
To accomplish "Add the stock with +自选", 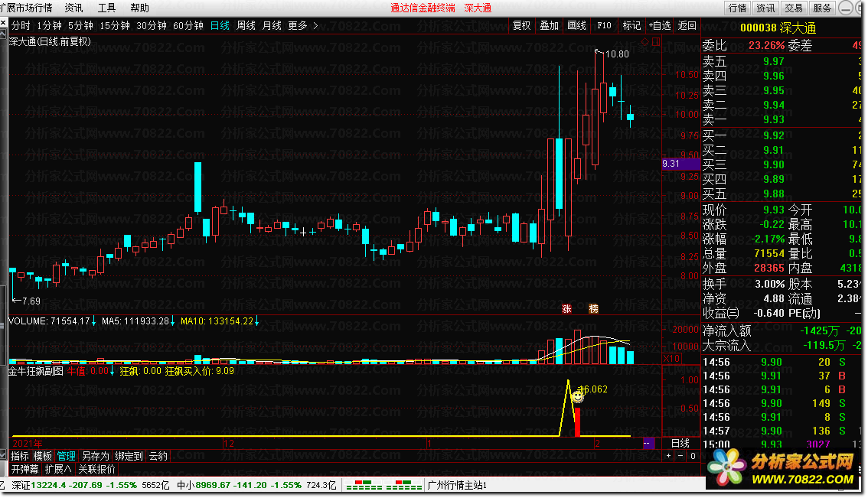I will 659,25.
